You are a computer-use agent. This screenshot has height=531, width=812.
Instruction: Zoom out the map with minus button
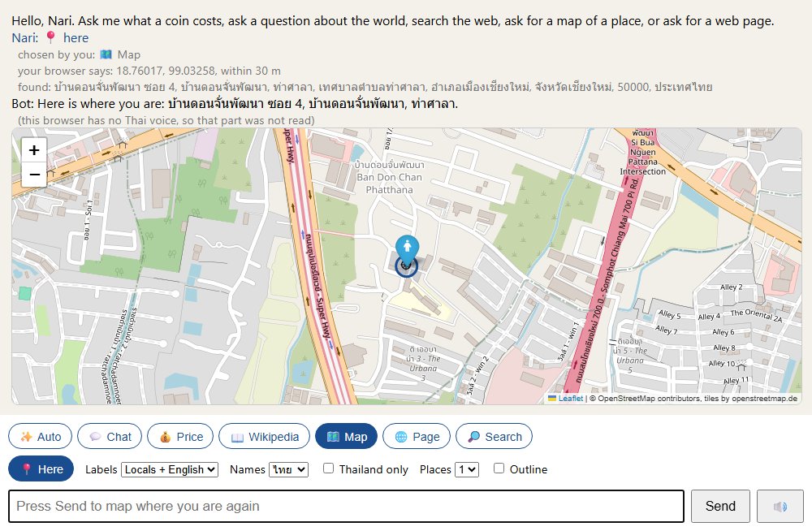(x=34, y=174)
